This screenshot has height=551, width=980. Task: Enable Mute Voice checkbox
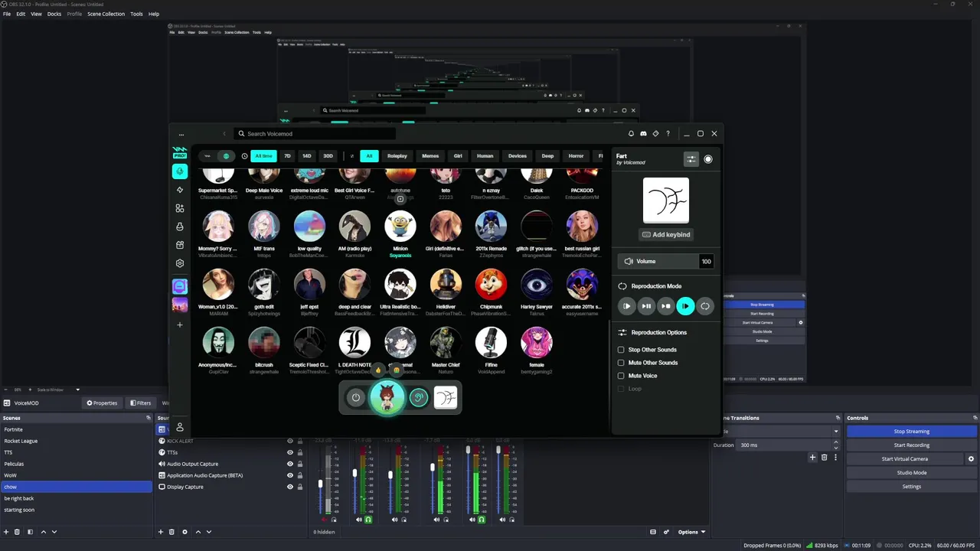(621, 376)
